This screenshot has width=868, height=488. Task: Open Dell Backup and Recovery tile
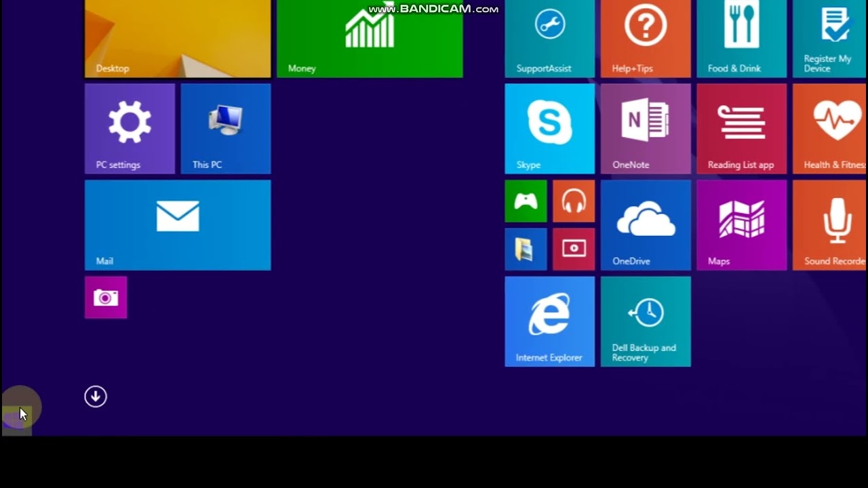click(646, 321)
